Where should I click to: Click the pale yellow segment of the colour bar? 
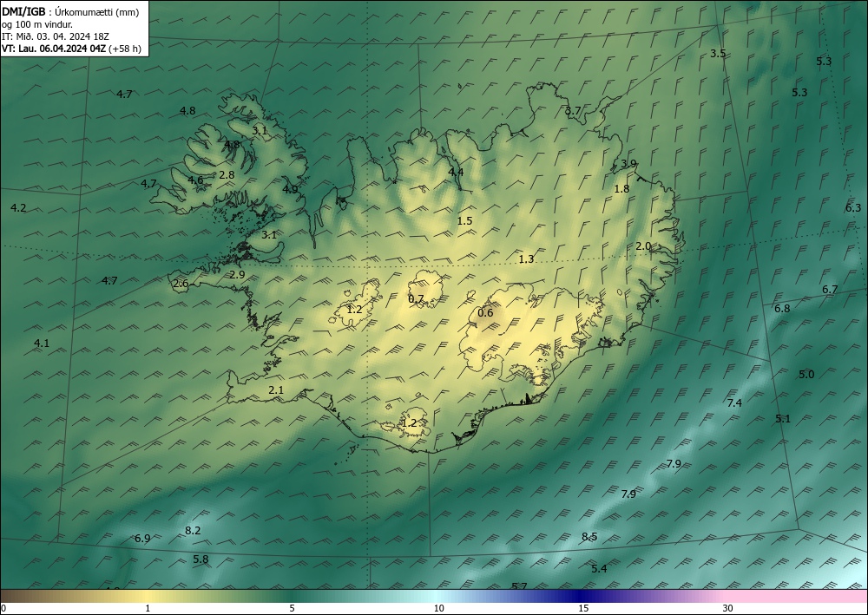[148, 596]
